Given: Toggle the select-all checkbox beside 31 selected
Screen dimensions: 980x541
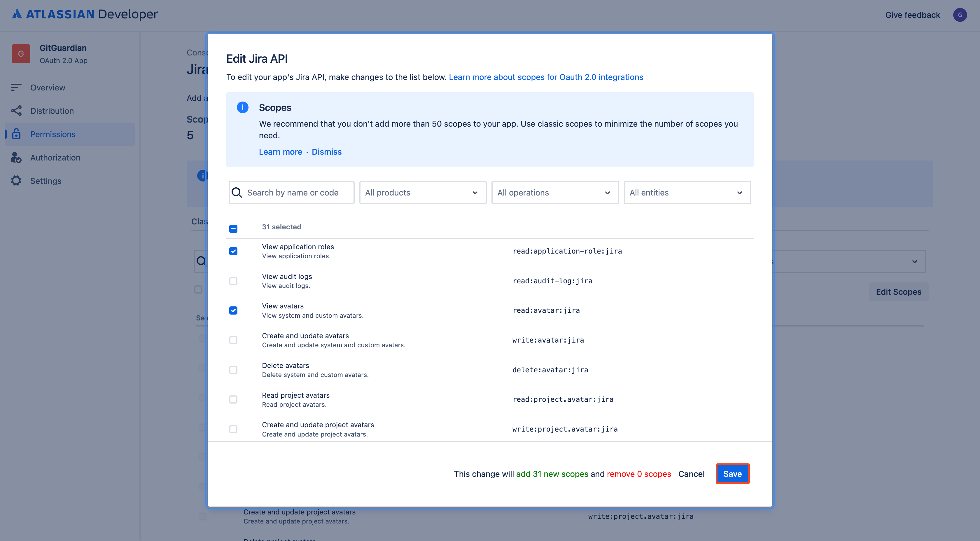Looking at the screenshot, I should tap(233, 228).
